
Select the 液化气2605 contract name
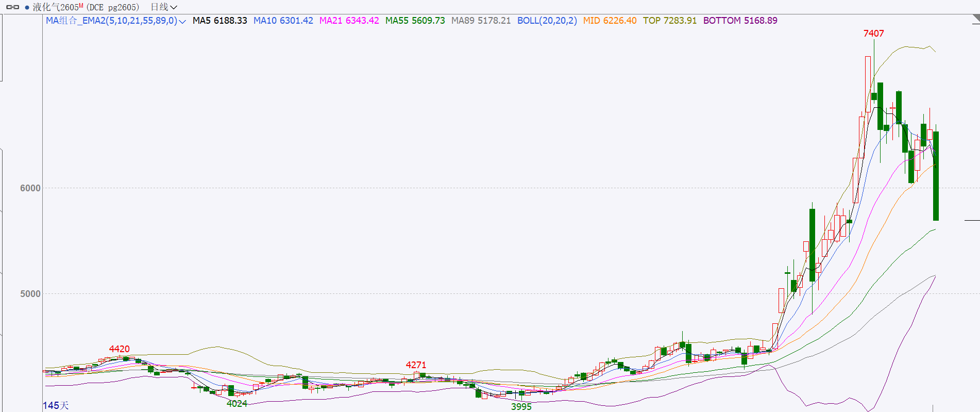(x=55, y=7)
